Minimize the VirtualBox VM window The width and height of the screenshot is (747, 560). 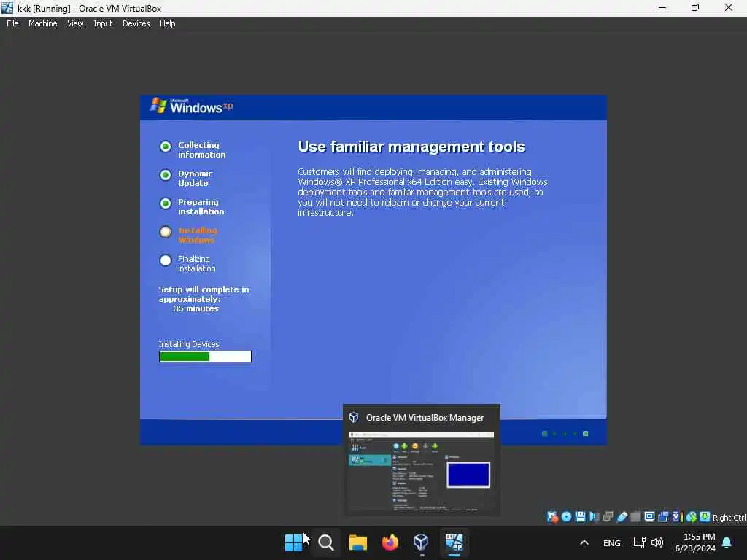(662, 8)
